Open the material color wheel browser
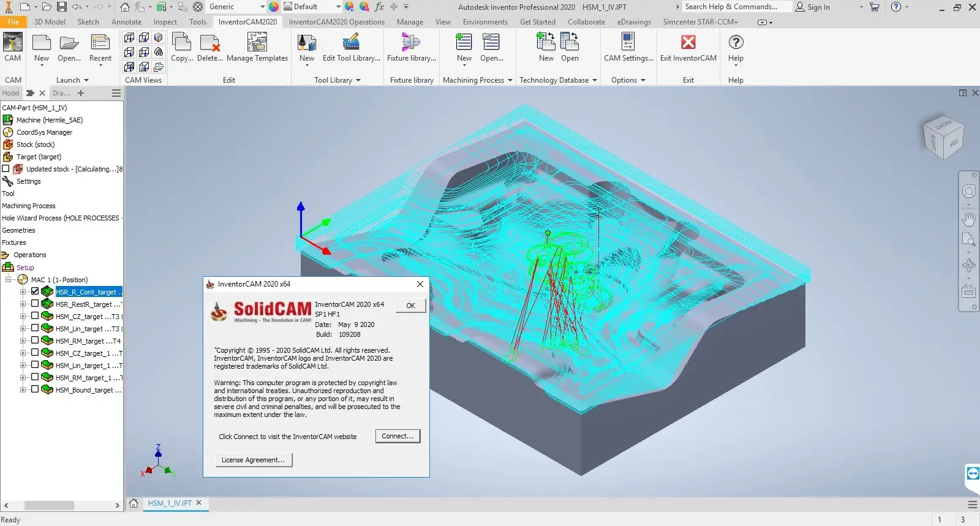 tap(274, 7)
